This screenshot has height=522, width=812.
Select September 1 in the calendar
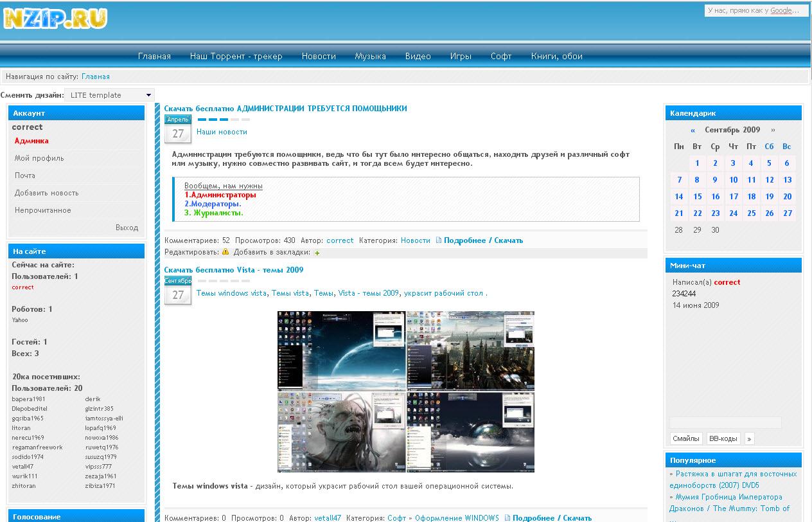697,163
